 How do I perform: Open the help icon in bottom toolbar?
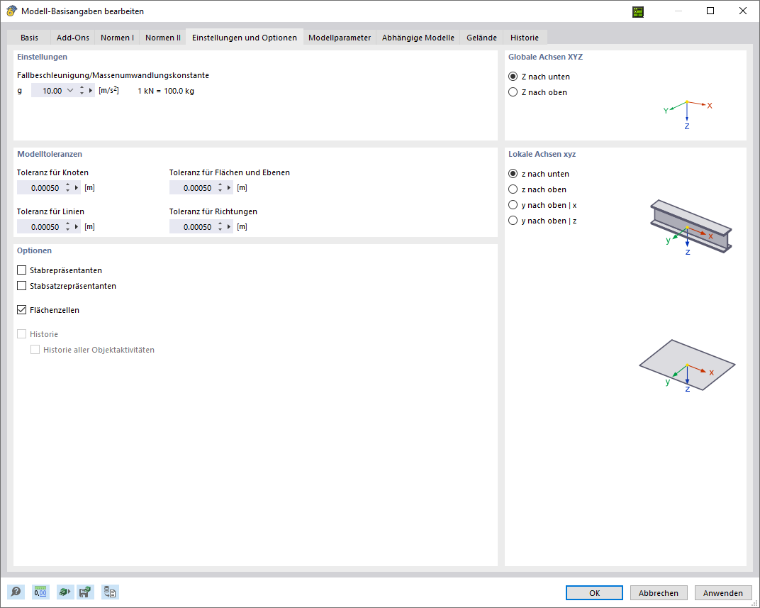tap(16, 592)
